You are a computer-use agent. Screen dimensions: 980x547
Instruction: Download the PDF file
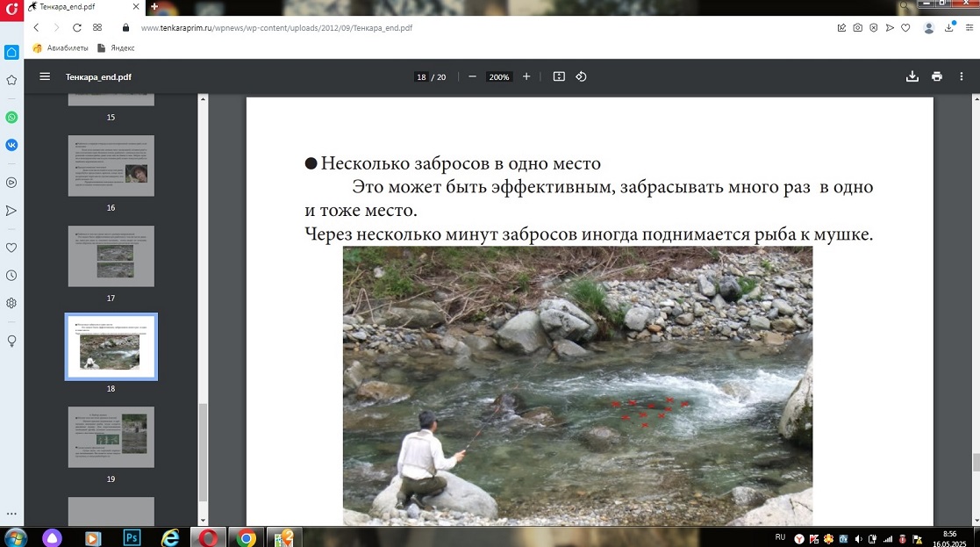pos(912,77)
